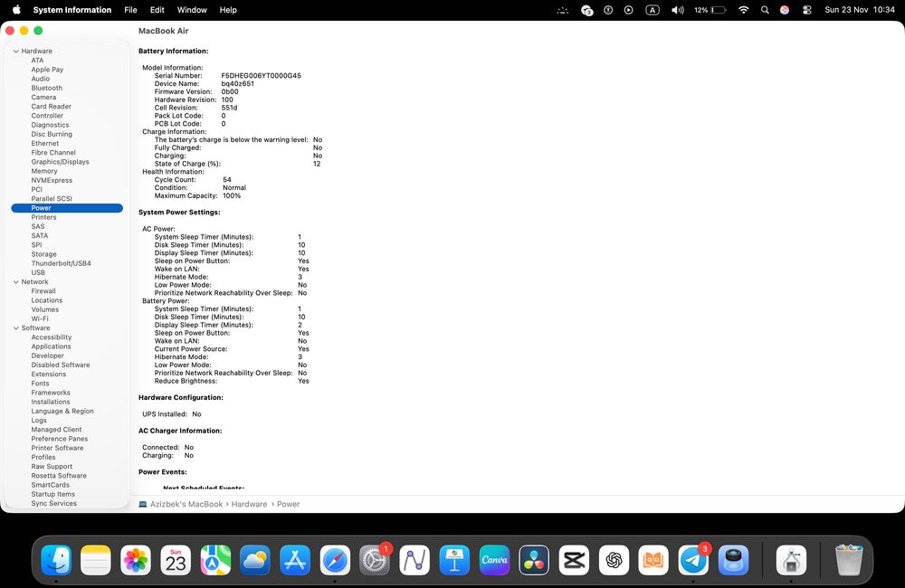Open the Trash in the Dock
905x588 pixels.
(849, 560)
